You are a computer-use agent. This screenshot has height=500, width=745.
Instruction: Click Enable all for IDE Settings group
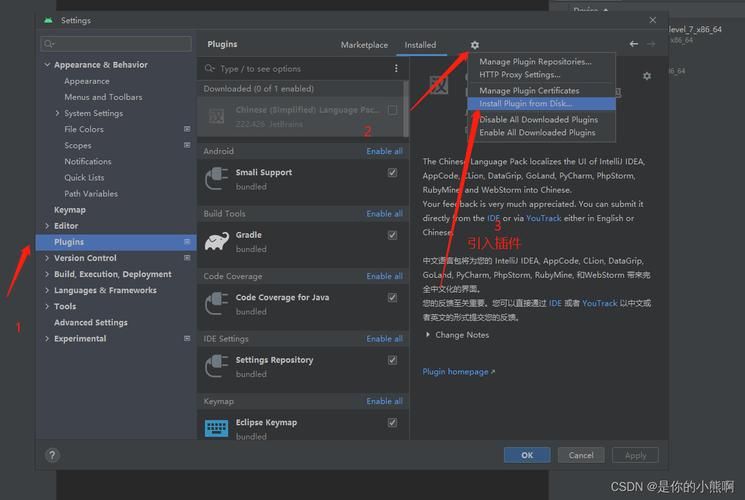pyautogui.click(x=384, y=339)
